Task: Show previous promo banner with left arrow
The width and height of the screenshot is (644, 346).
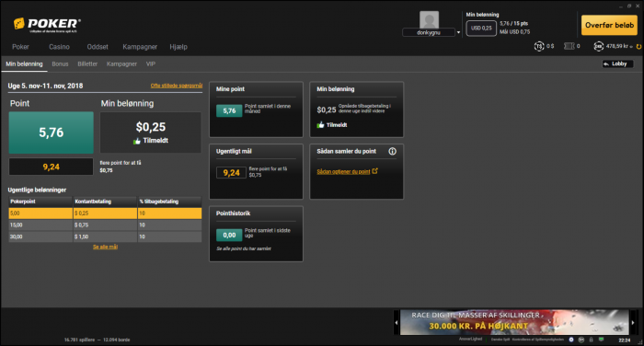Action: tap(397, 323)
